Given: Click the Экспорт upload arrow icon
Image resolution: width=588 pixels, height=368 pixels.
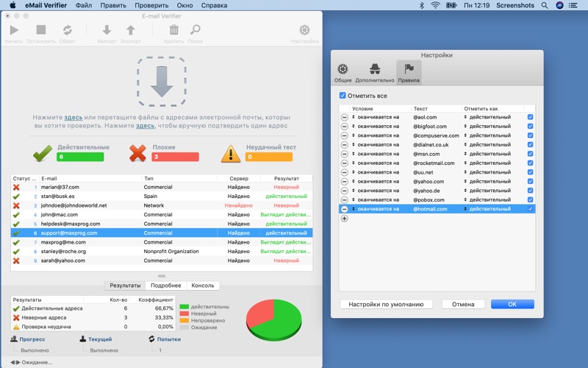Looking at the screenshot, I should pos(131,30).
